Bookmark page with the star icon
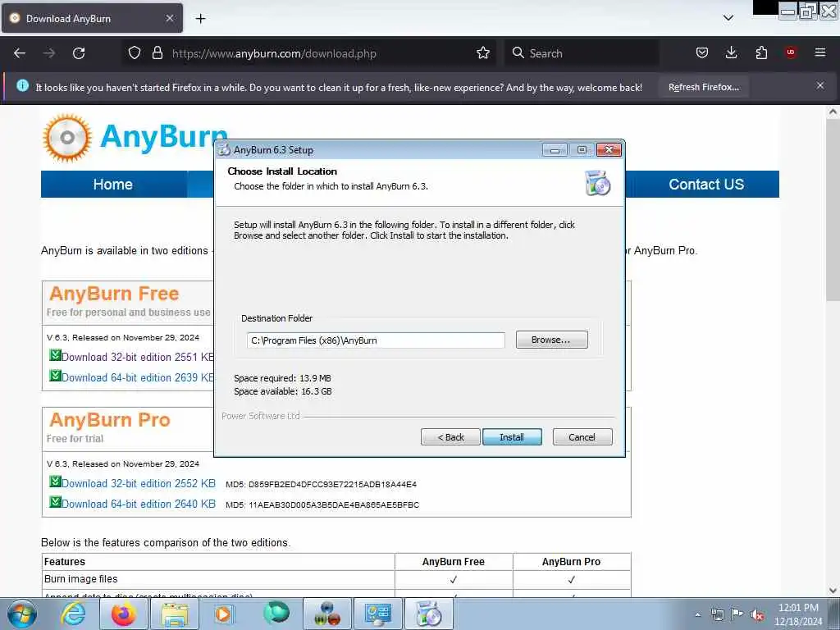840x630 pixels. point(482,53)
